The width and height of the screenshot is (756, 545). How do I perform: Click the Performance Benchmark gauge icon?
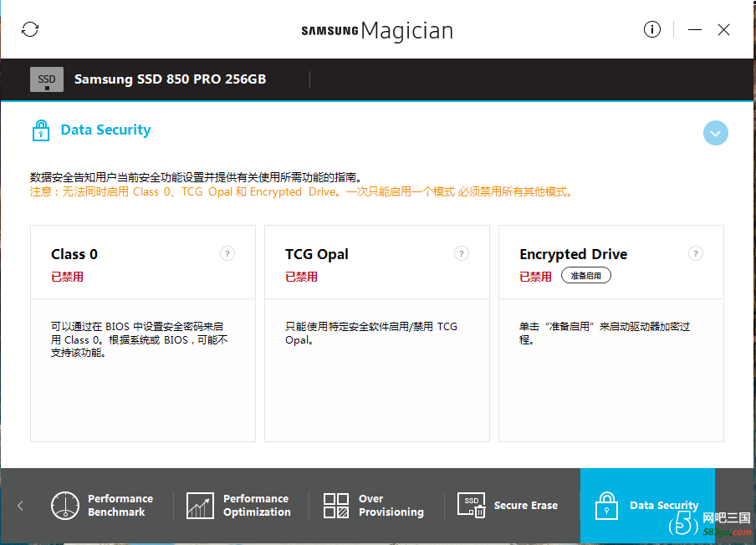[x=65, y=506]
